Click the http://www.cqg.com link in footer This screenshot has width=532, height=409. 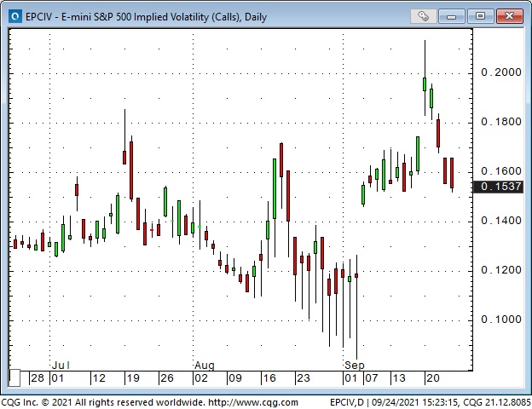coord(253,402)
